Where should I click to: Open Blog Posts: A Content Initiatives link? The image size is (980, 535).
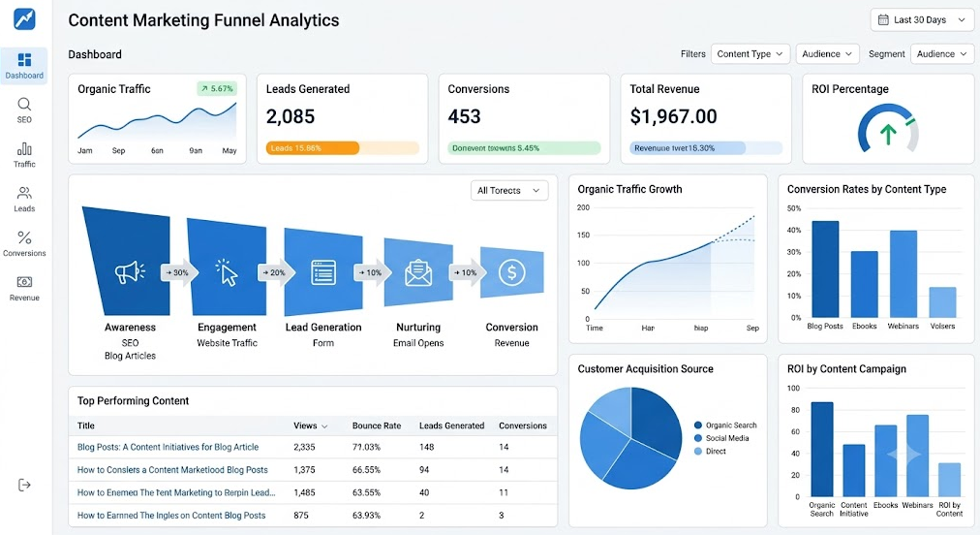pyautogui.click(x=168, y=447)
